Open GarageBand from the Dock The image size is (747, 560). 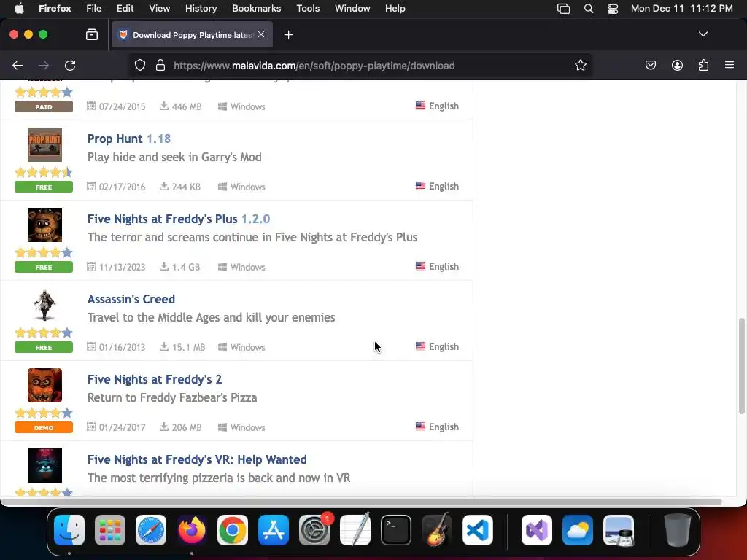436,530
